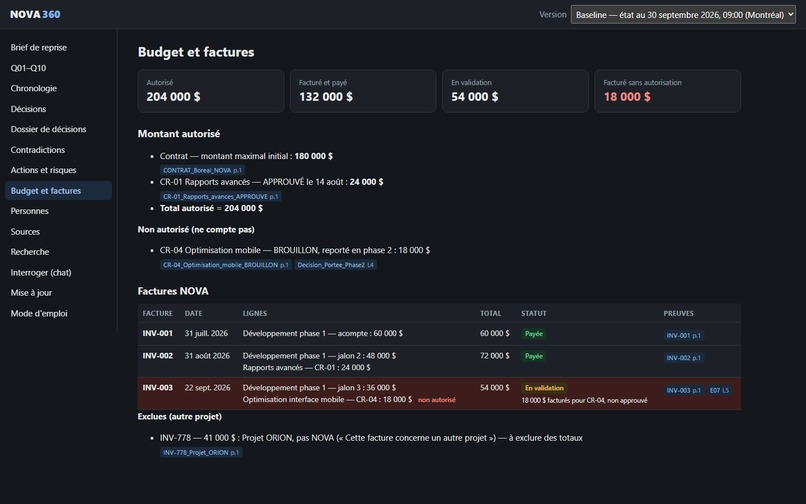
Task: Open INV-003 p.1 proof tag
Action: point(684,390)
